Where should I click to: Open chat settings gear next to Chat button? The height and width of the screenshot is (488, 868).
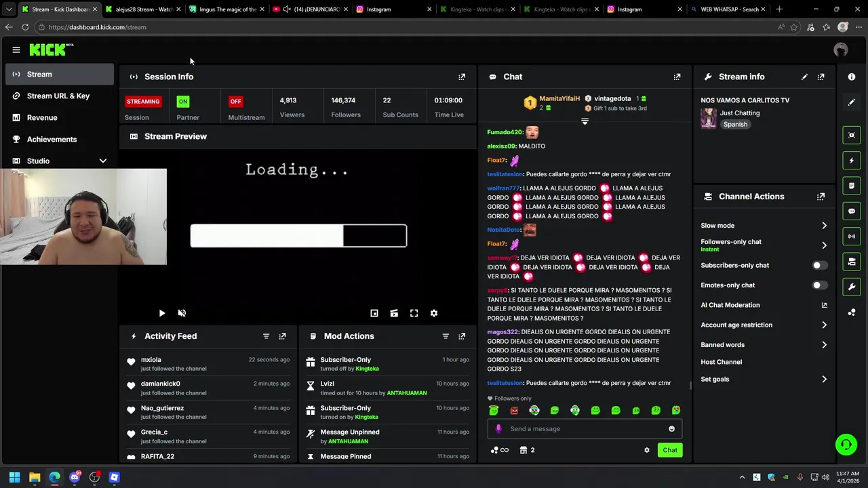point(646,450)
